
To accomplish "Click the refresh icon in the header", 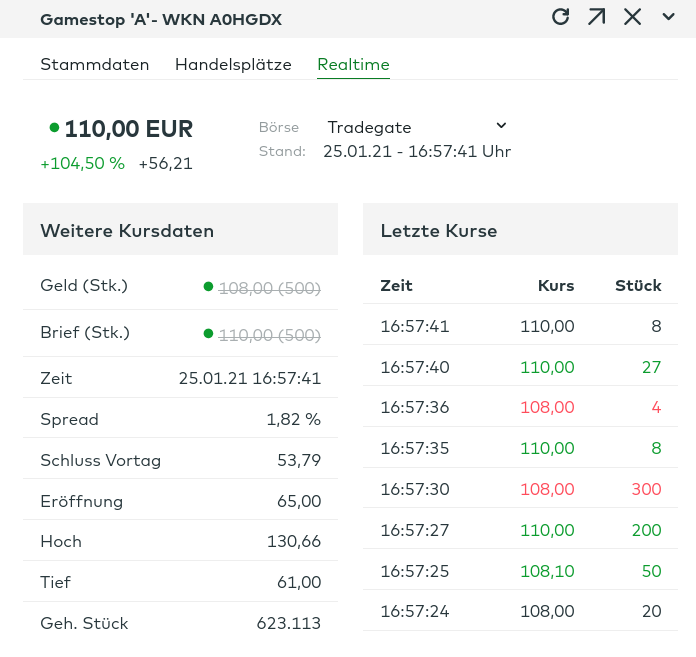I will coord(561,17).
